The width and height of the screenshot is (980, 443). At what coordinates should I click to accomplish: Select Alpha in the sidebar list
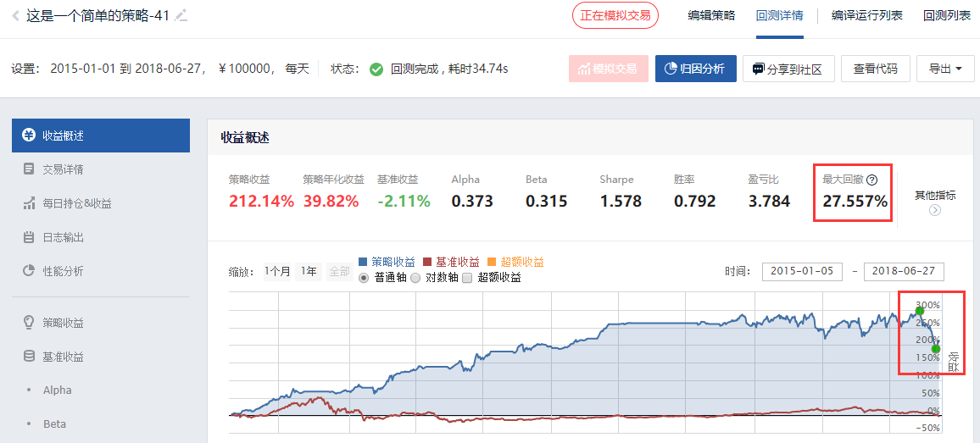57,390
